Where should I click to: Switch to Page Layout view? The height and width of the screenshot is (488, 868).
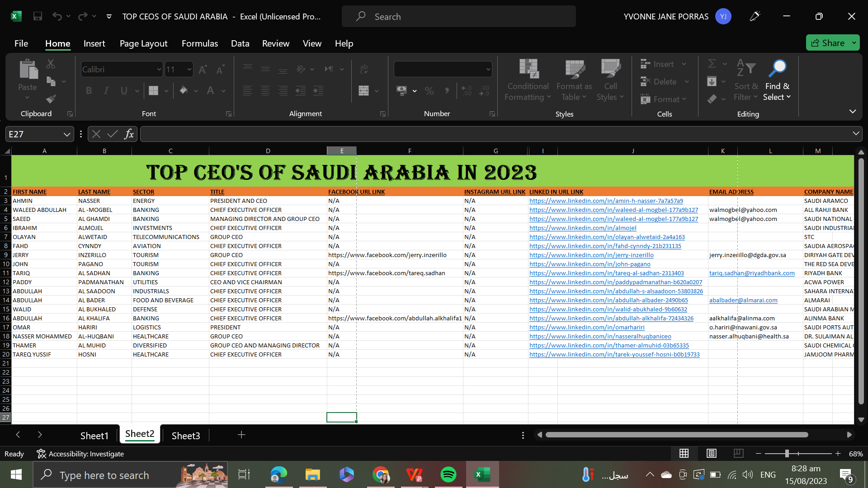(712, 453)
